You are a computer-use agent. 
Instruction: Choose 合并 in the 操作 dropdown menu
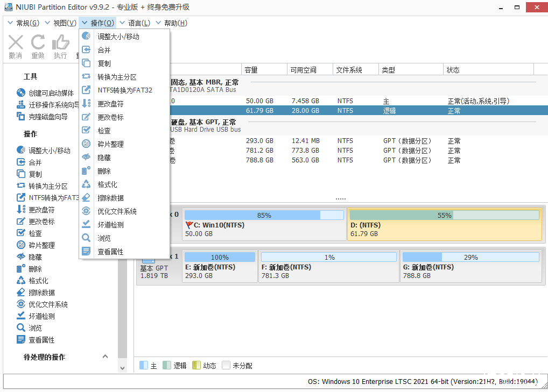point(124,50)
